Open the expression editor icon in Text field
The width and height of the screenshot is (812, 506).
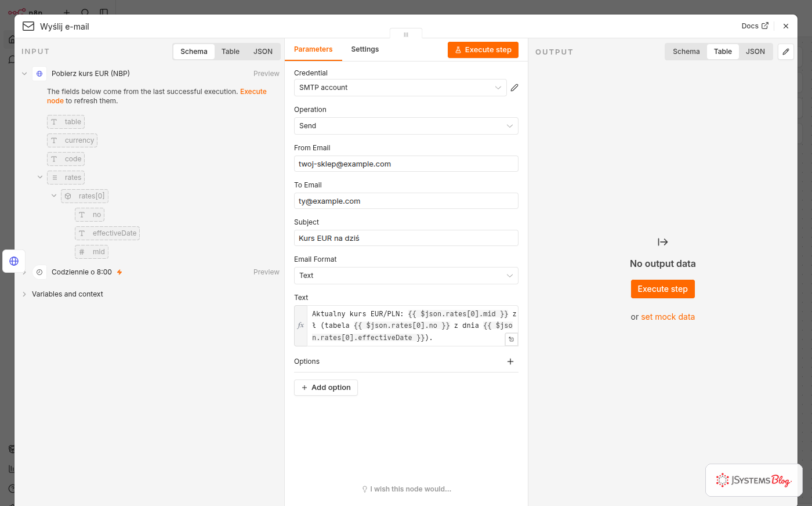511,339
